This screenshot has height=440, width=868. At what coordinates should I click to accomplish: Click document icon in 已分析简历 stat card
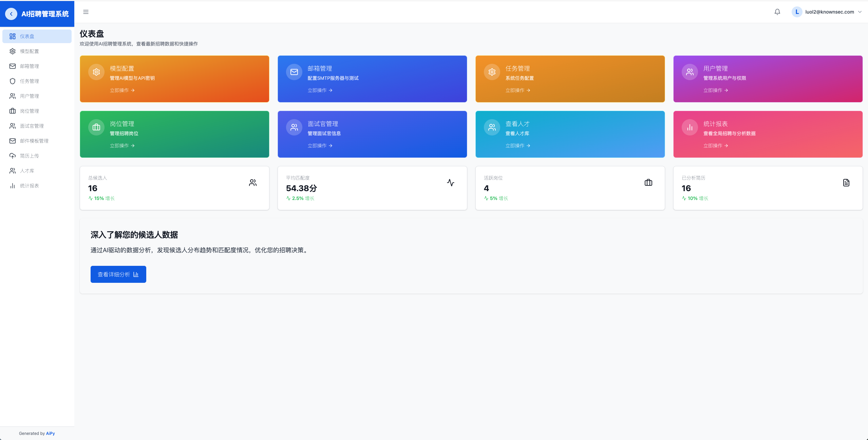[x=846, y=183]
